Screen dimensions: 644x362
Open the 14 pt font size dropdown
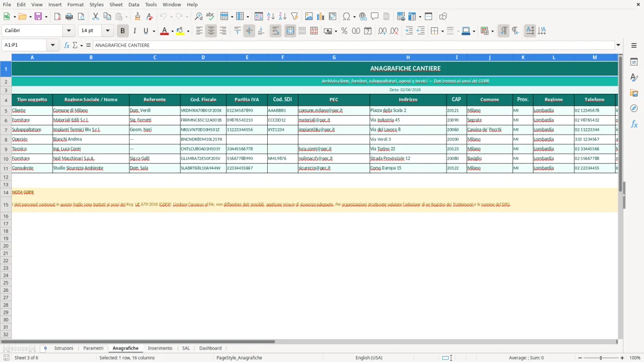click(107, 31)
